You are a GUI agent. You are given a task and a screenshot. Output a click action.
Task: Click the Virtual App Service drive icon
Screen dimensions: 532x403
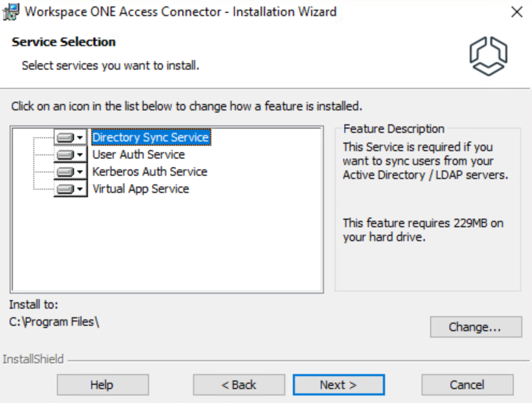[x=65, y=189]
